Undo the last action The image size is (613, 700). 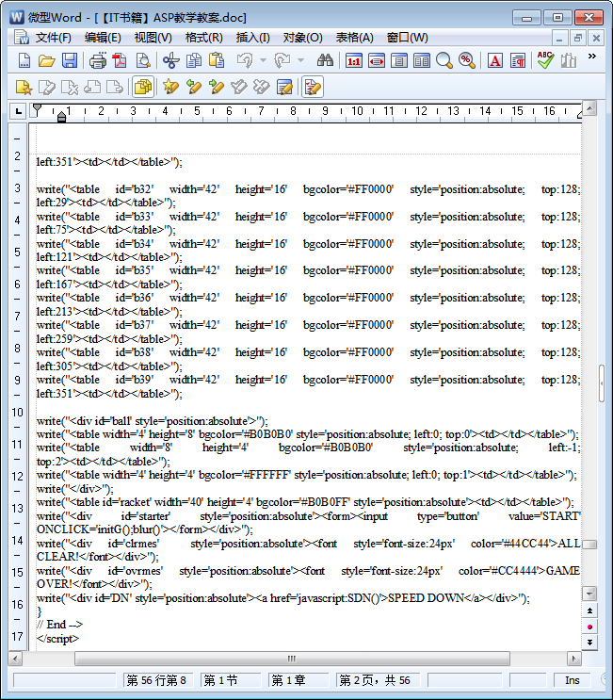245,60
